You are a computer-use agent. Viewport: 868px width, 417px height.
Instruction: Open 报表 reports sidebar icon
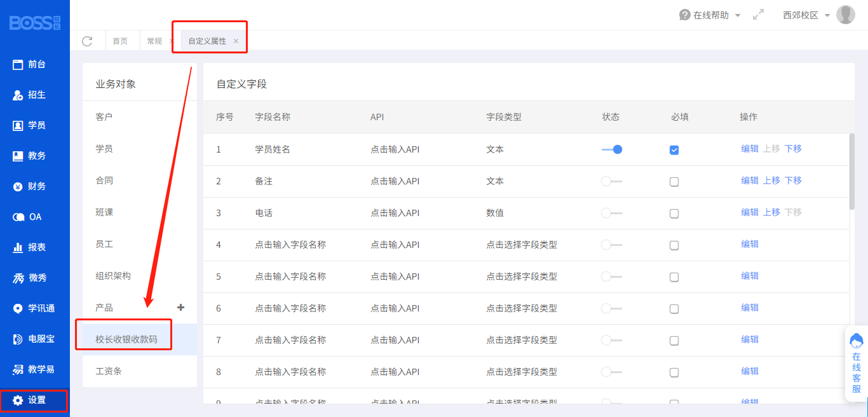click(x=18, y=247)
